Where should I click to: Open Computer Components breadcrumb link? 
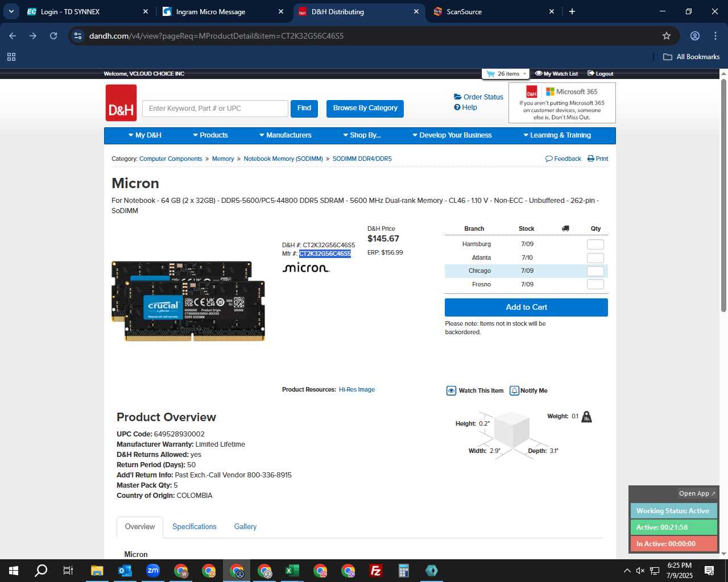pyautogui.click(x=171, y=159)
